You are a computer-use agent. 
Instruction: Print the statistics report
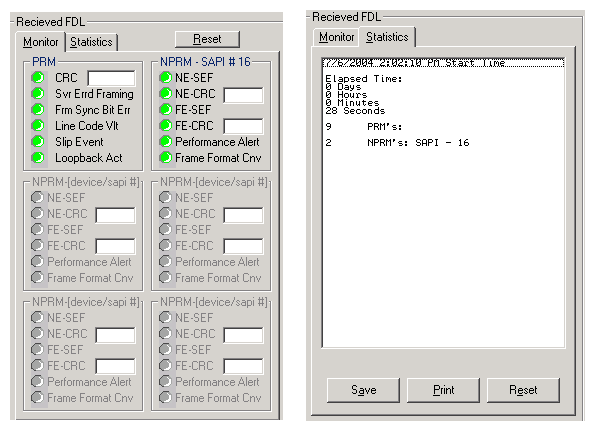pyautogui.click(x=443, y=390)
